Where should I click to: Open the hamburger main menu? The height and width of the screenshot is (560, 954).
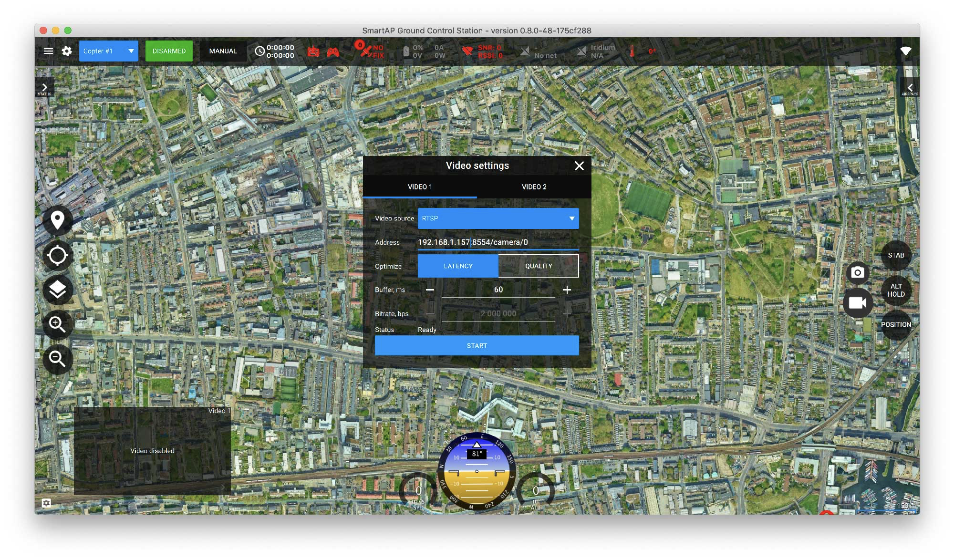point(48,51)
